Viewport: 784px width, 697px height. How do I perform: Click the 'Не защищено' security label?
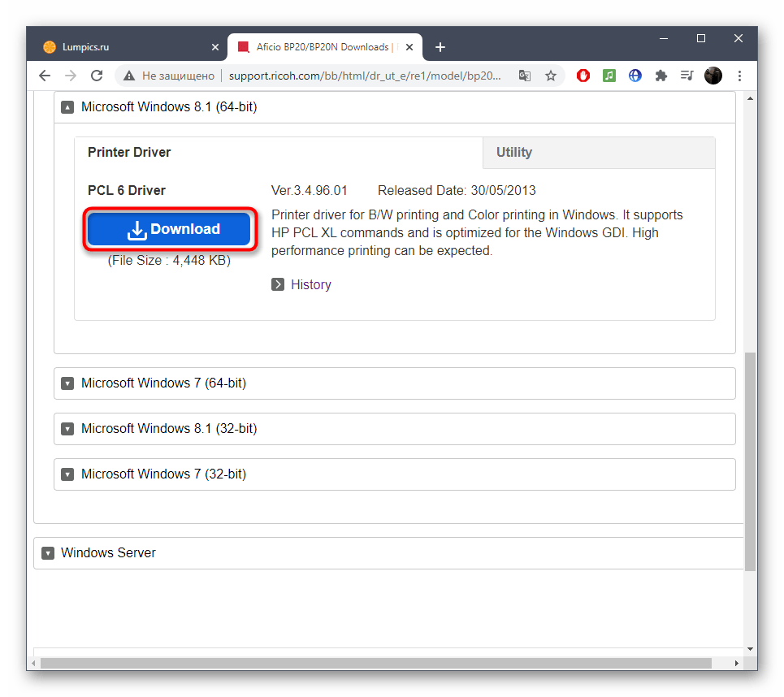point(178,76)
